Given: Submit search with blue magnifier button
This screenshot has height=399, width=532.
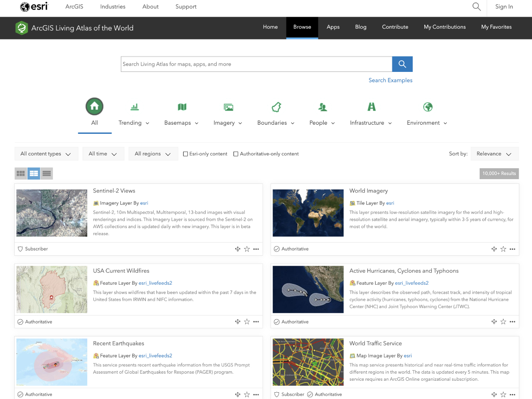Looking at the screenshot, I should click(402, 64).
